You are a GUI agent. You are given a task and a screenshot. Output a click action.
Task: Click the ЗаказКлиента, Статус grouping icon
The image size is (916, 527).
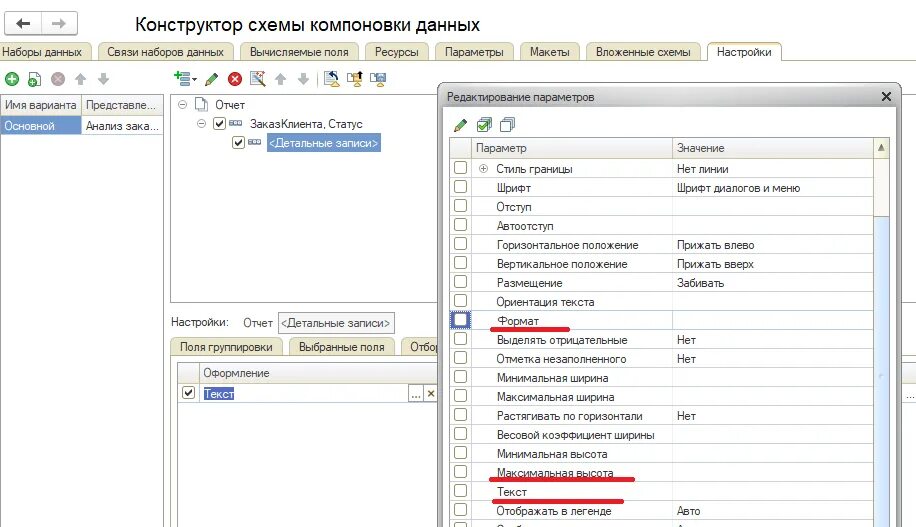(x=235, y=123)
